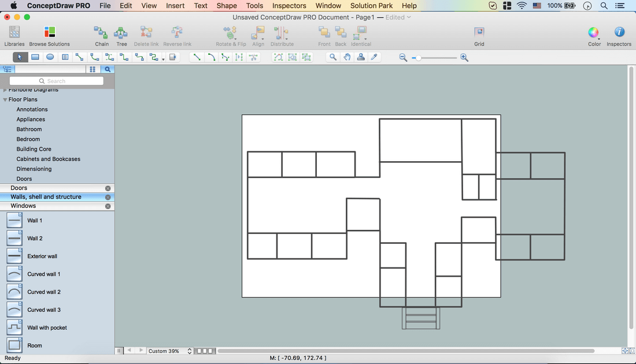Click the zoom in magnifier icon
The width and height of the screenshot is (636, 364).
tap(464, 58)
